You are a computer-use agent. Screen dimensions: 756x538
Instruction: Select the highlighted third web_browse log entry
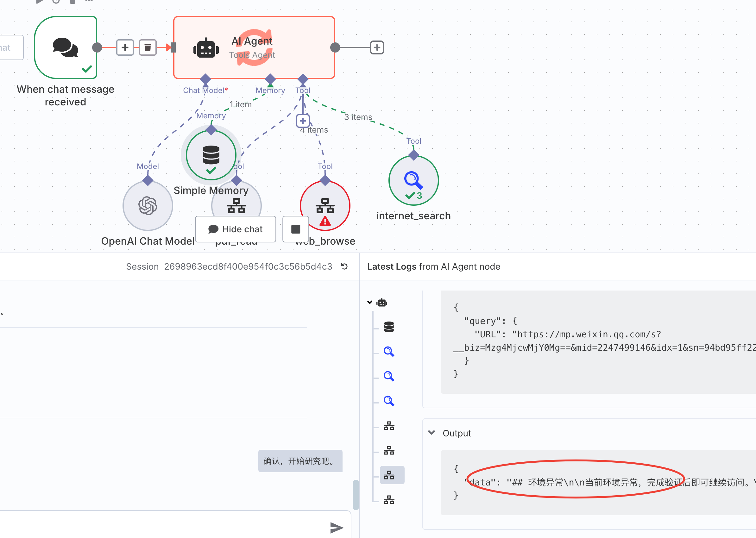tap(392, 475)
